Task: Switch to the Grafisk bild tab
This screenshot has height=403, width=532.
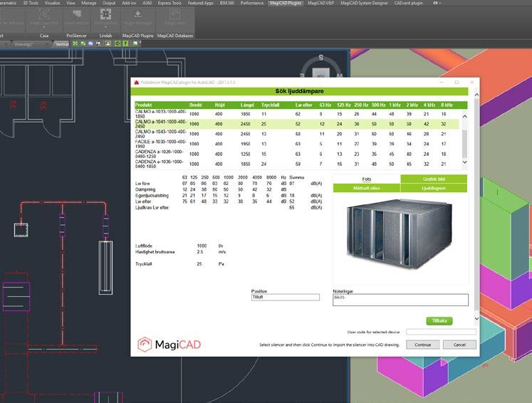Action: click(434, 179)
